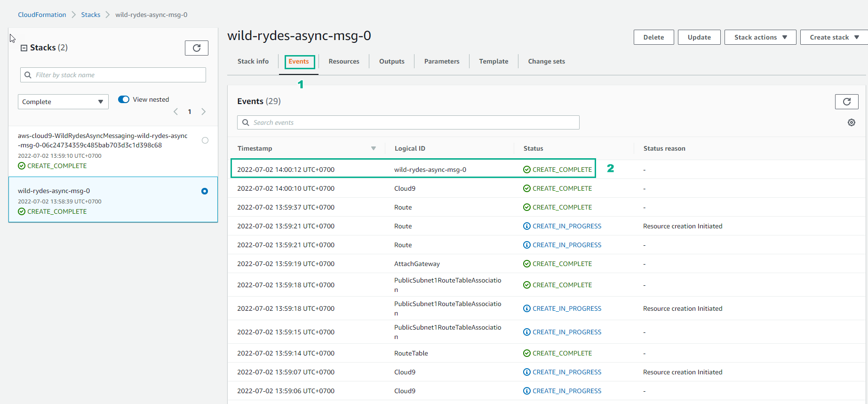Open aws-cloud9-WildRydesAsyncMessaging stack name

[x=103, y=140]
